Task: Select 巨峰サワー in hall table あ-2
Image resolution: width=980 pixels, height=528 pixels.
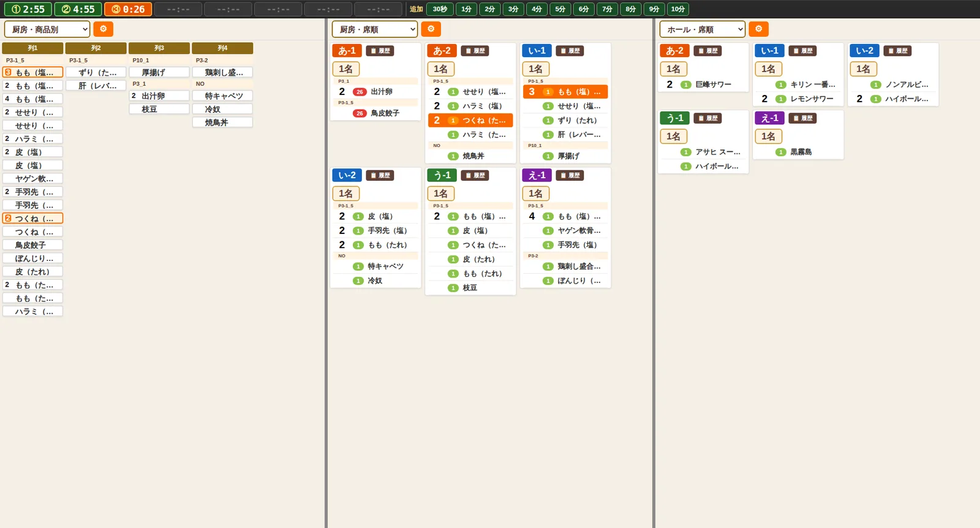Action: (703, 85)
